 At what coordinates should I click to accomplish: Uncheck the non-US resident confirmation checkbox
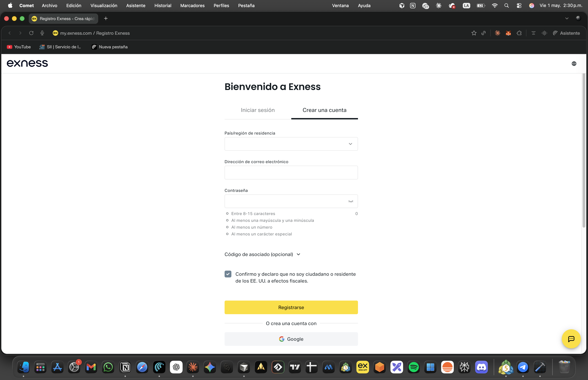(x=228, y=274)
